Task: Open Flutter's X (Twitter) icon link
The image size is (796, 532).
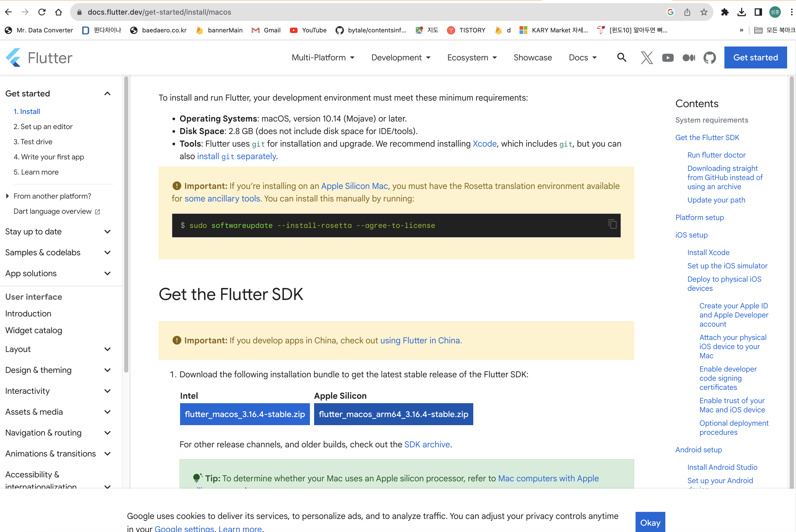Action: (647, 58)
